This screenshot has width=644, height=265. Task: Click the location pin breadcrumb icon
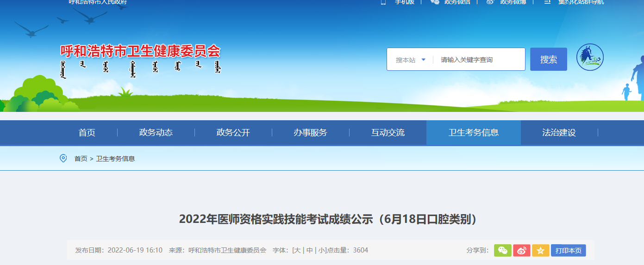point(63,158)
